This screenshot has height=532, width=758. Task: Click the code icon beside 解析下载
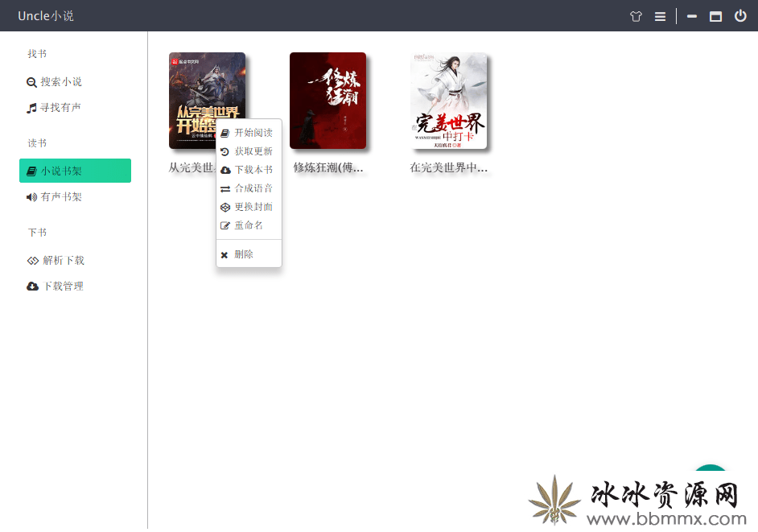(x=32, y=261)
